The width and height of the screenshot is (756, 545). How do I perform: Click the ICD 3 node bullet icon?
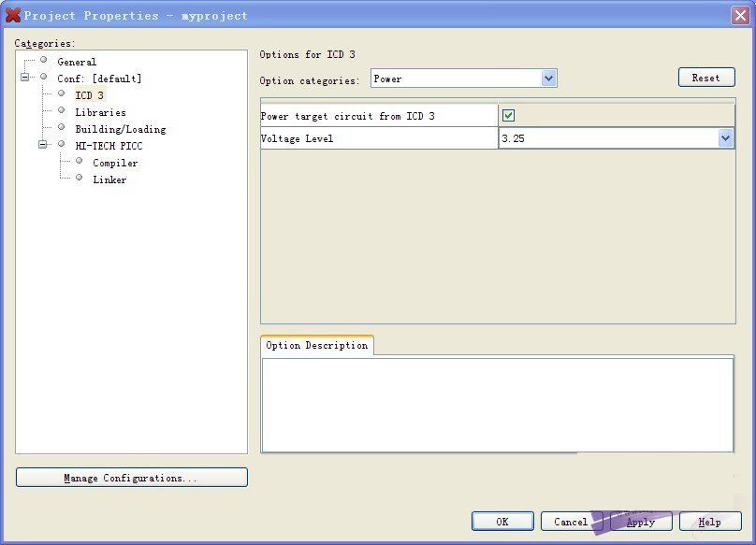(61, 93)
